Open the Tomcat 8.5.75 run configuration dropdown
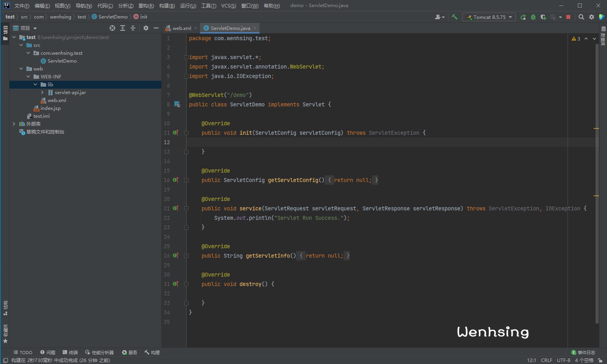607x364 pixels. pyautogui.click(x=489, y=17)
